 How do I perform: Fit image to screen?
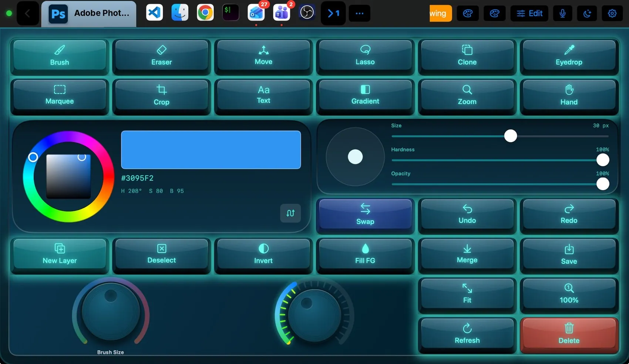point(467,294)
